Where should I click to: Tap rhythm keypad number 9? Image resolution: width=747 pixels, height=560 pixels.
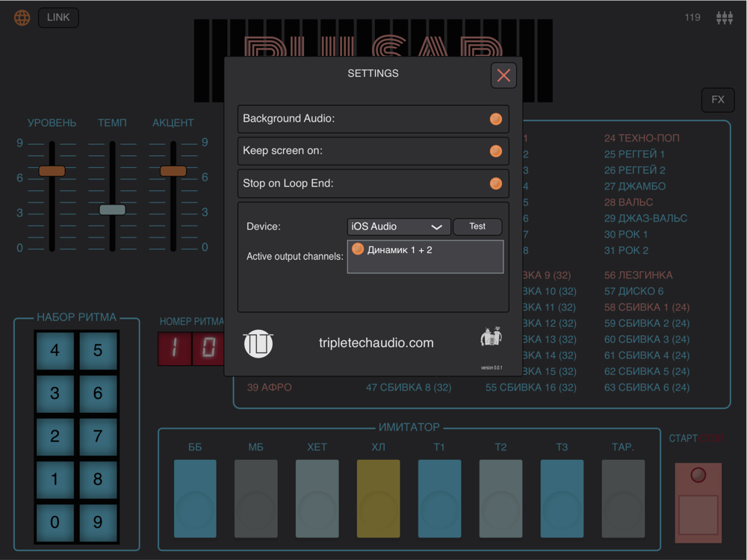pyautogui.click(x=98, y=523)
